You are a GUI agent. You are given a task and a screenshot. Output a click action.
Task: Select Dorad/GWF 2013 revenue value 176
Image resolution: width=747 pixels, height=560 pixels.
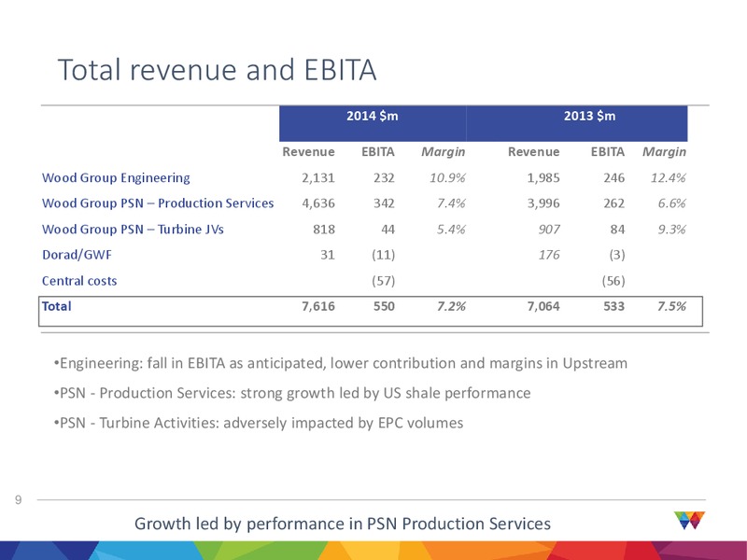(549, 255)
